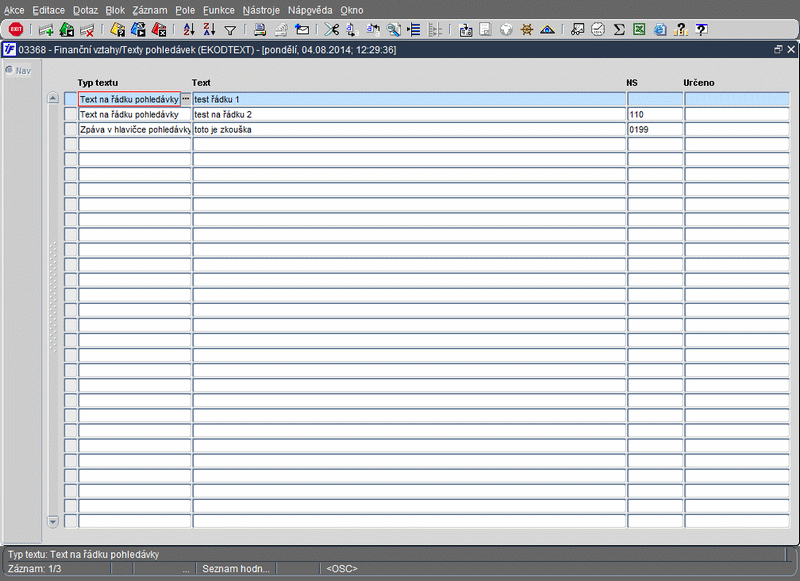Click 'Seznam hodn...' in status bar

coord(236,568)
